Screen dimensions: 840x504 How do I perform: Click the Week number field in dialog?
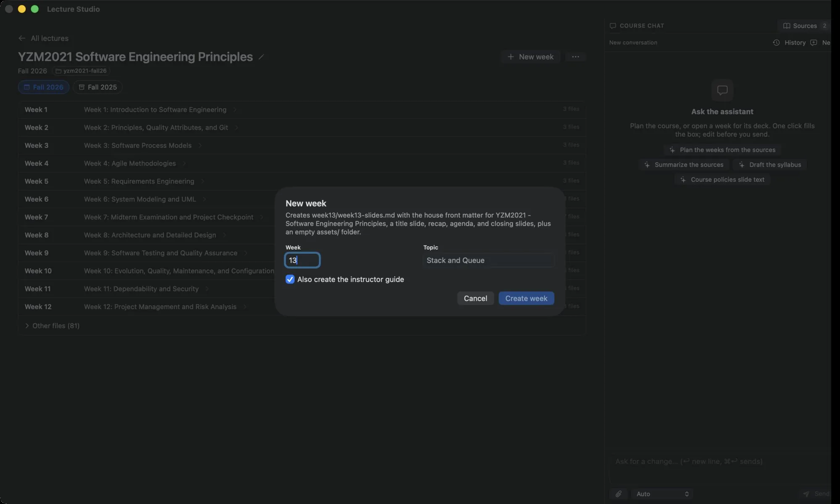[302, 260]
